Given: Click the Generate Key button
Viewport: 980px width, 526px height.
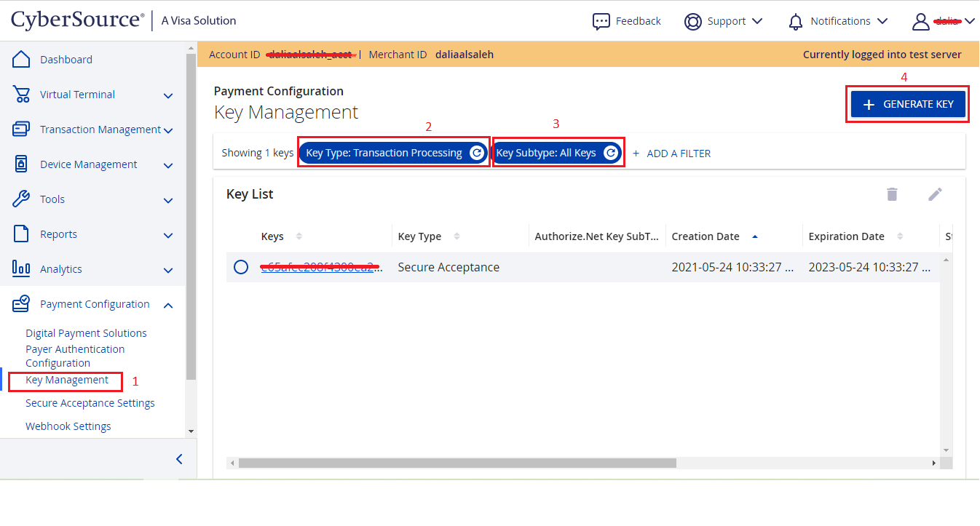Looking at the screenshot, I should pyautogui.click(x=908, y=105).
